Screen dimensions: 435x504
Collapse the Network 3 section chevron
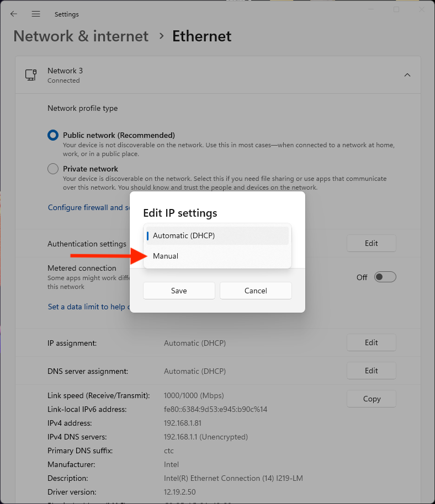(x=407, y=75)
